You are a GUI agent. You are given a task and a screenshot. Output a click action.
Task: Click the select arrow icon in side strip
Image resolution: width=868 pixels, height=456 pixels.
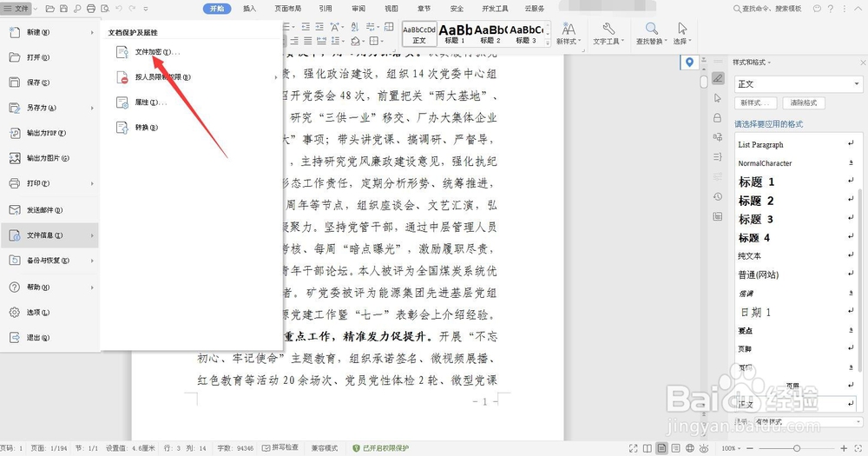(x=718, y=98)
